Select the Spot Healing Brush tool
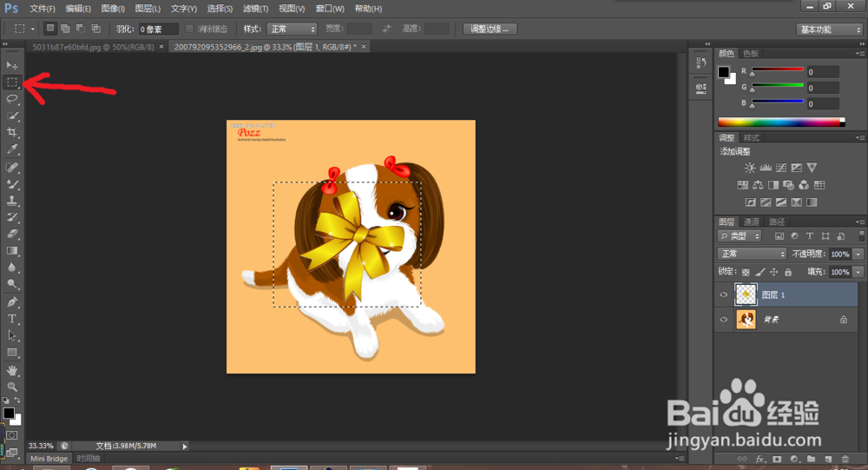The height and width of the screenshot is (470, 868). (11, 167)
